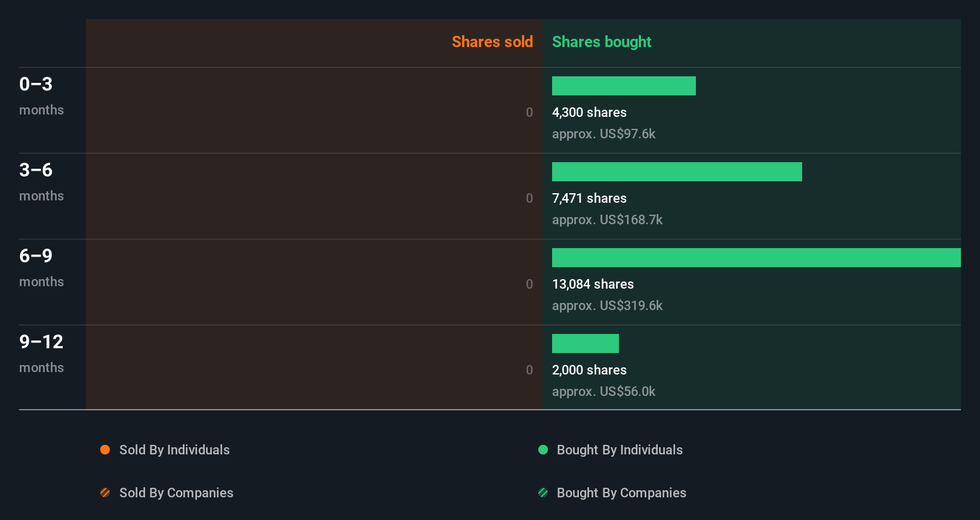This screenshot has height=520, width=980.
Task: Click the sold zero in 9–12 months row
Action: (x=529, y=370)
